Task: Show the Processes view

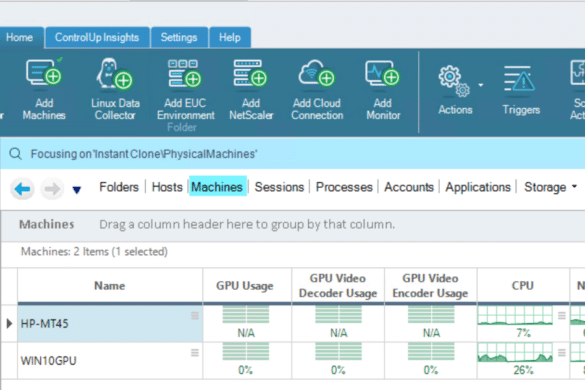Action: [344, 187]
